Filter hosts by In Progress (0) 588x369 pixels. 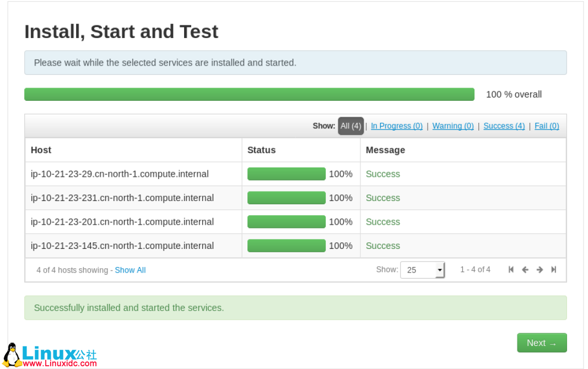396,126
